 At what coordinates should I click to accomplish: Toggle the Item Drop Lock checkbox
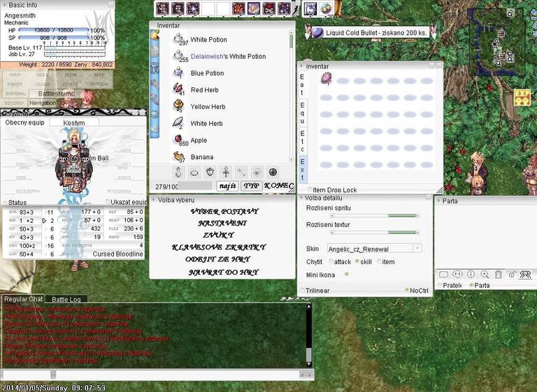click(x=311, y=190)
